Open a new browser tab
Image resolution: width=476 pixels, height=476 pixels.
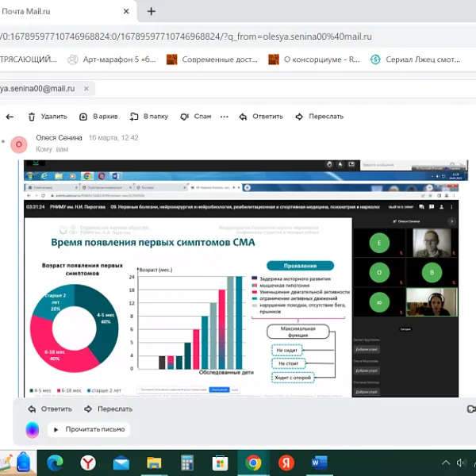(x=152, y=12)
